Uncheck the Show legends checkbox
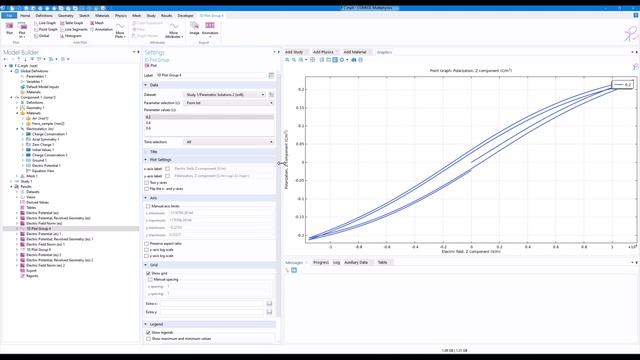The width and height of the screenshot is (640, 360). [148, 332]
